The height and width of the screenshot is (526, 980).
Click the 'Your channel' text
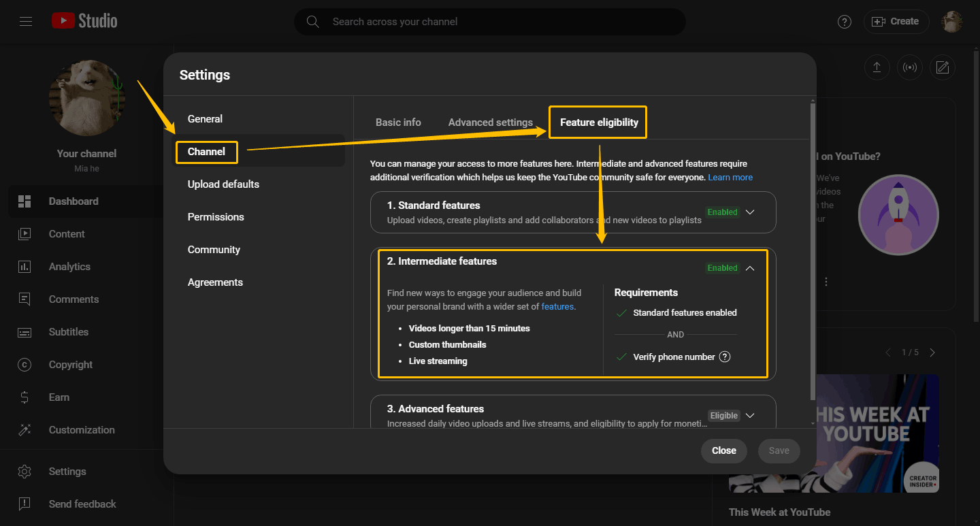(87, 154)
